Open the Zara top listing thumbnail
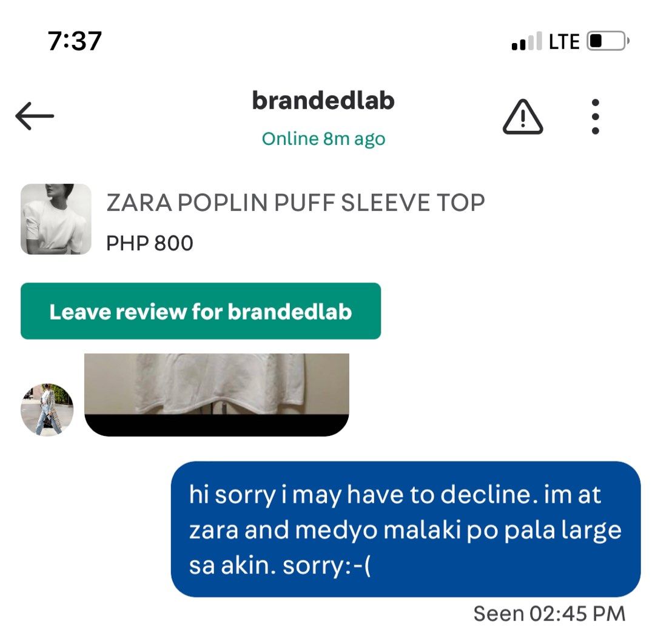Viewport: 655px width, 644px height. coord(56,219)
